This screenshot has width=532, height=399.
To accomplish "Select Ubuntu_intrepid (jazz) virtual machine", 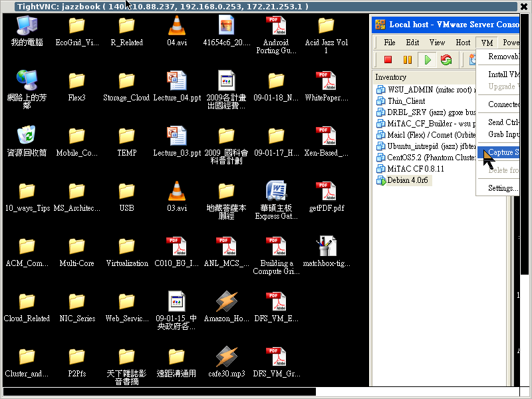I will [x=426, y=146].
